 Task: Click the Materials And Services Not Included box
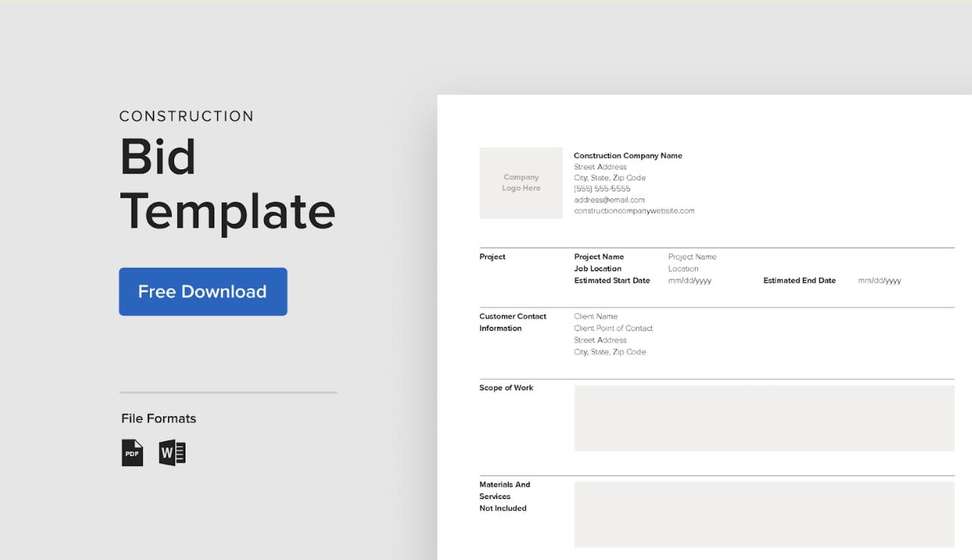[x=764, y=514]
